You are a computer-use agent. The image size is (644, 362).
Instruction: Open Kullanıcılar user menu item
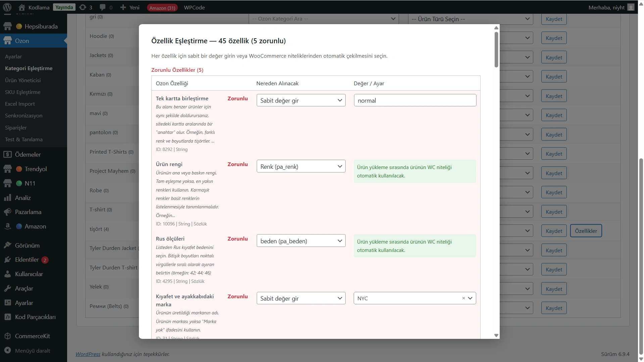(x=29, y=274)
